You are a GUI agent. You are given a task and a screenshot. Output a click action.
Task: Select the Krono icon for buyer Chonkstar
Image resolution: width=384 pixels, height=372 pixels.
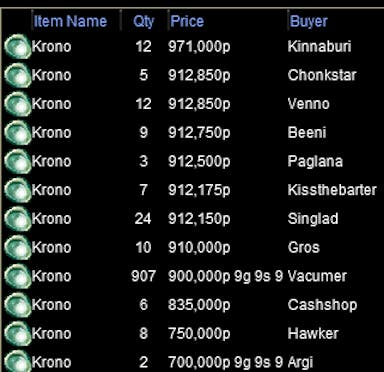tap(18, 75)
